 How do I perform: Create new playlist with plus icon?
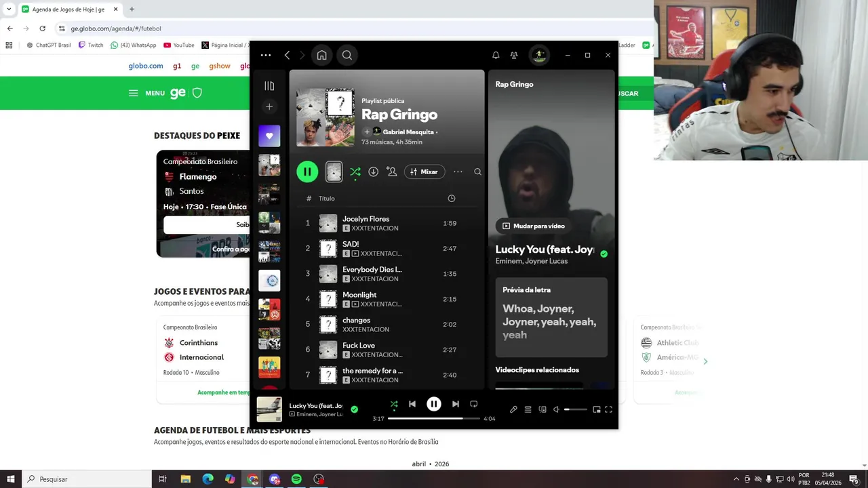pos(269,107)
